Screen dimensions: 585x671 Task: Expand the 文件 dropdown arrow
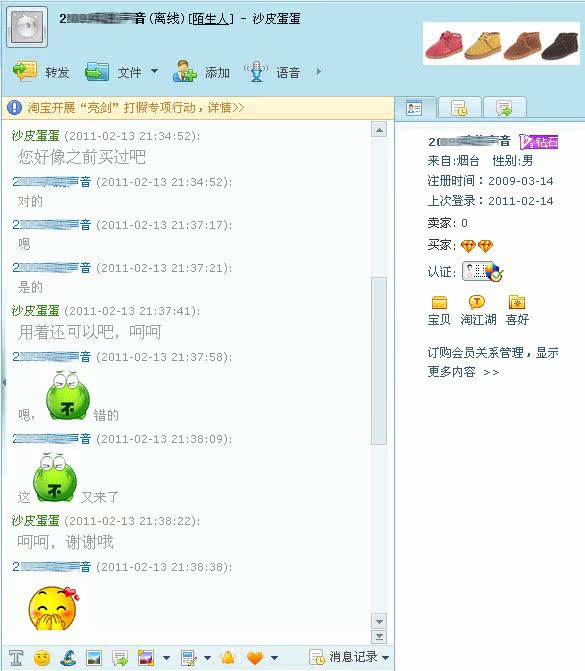tap(154, 71)
